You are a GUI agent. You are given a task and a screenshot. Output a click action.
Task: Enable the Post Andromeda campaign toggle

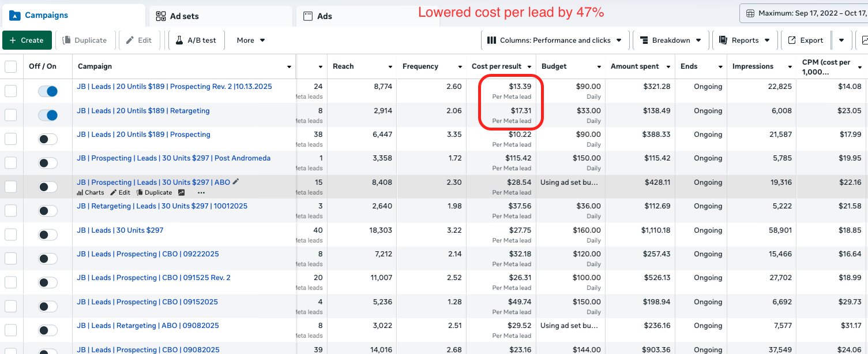point(48,163)
